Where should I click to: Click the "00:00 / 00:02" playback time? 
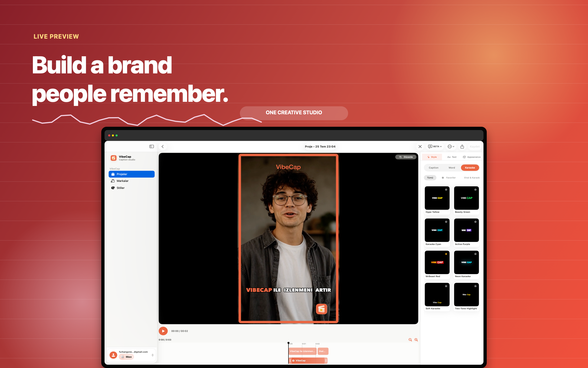pyautogui.click(x=179, y=331)
